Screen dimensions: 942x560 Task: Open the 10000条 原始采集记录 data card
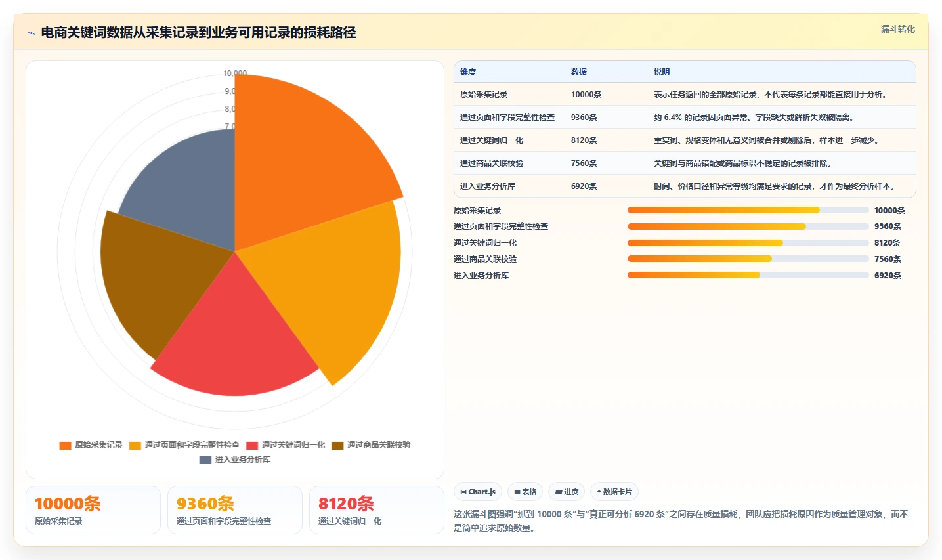pyautogui.click(x=93, y=510)
